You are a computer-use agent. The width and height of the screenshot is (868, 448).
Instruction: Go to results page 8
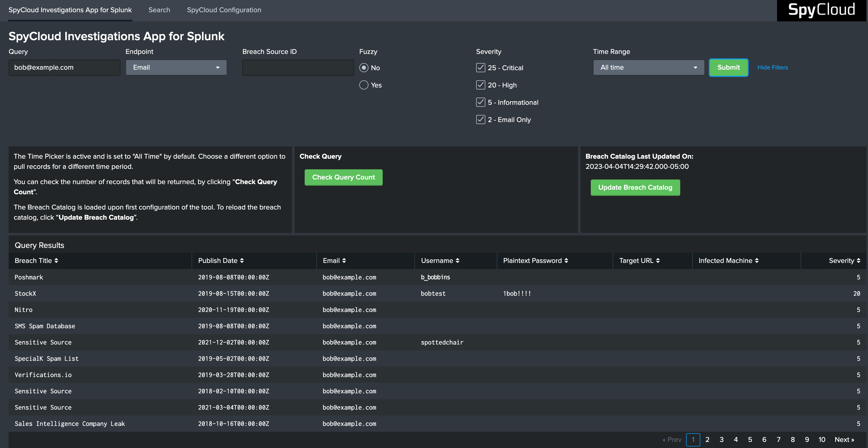[x=793, y=440]
